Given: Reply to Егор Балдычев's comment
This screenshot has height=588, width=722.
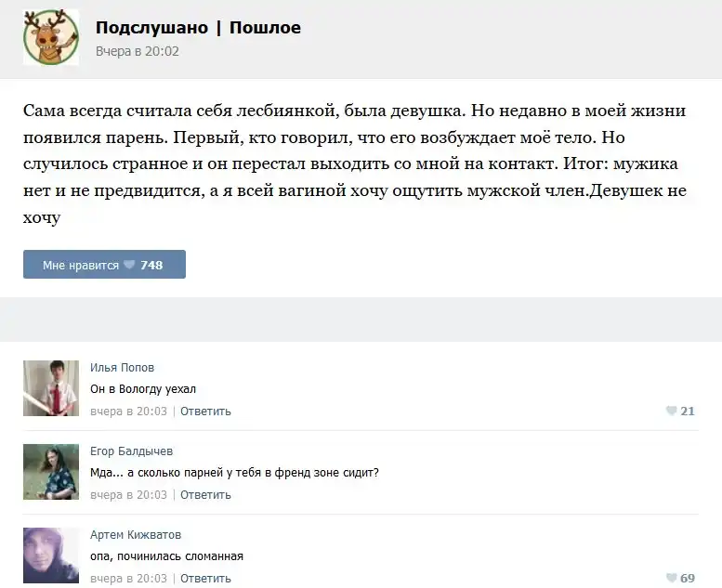Looking at the screenshot, I should tap(205, 495).
